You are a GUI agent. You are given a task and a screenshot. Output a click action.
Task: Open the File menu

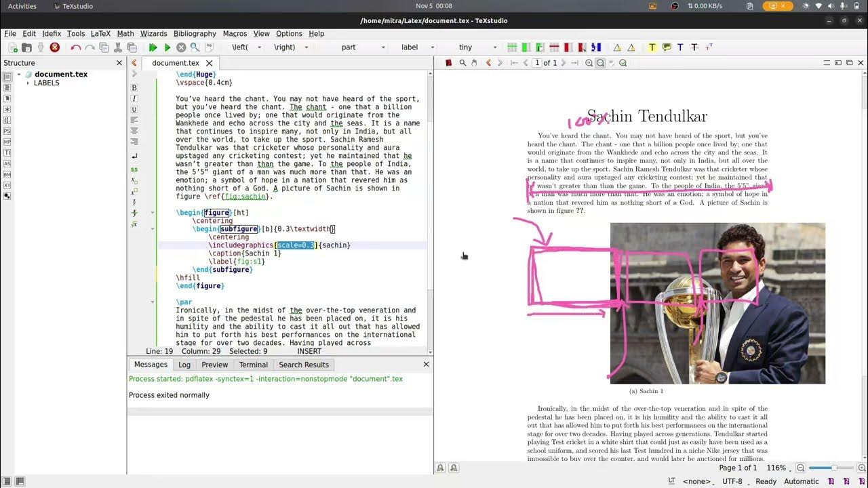pyautogui.click(x=10, y=33)
